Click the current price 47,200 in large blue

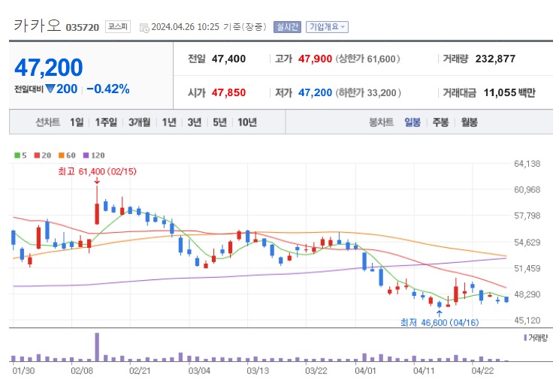click(48, 67)
